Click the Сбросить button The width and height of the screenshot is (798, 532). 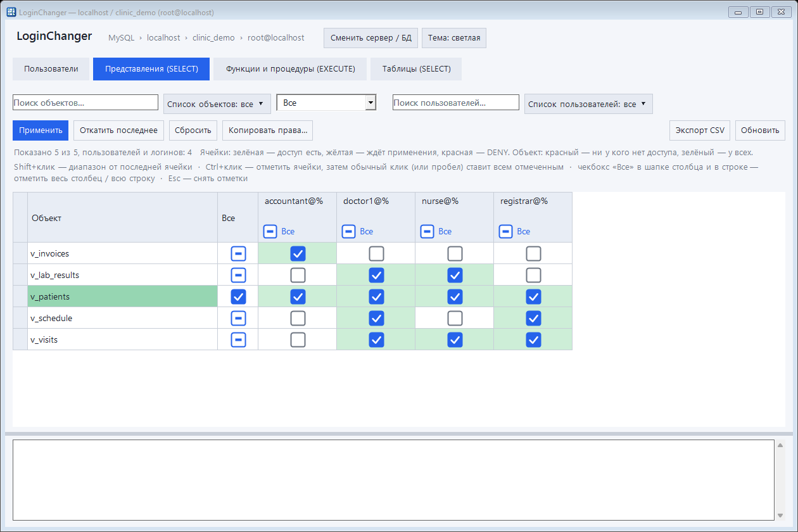click(x=193, y=130)
